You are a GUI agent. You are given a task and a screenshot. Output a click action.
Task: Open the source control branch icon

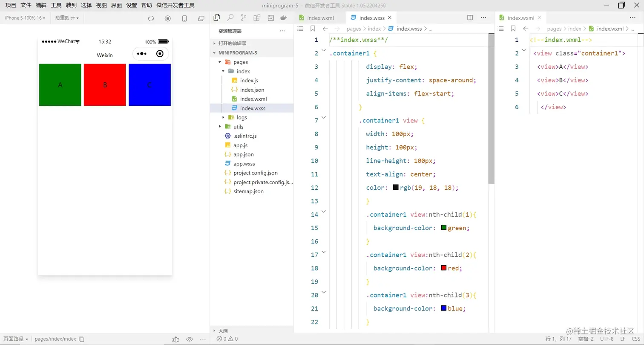tap(243, 17)
